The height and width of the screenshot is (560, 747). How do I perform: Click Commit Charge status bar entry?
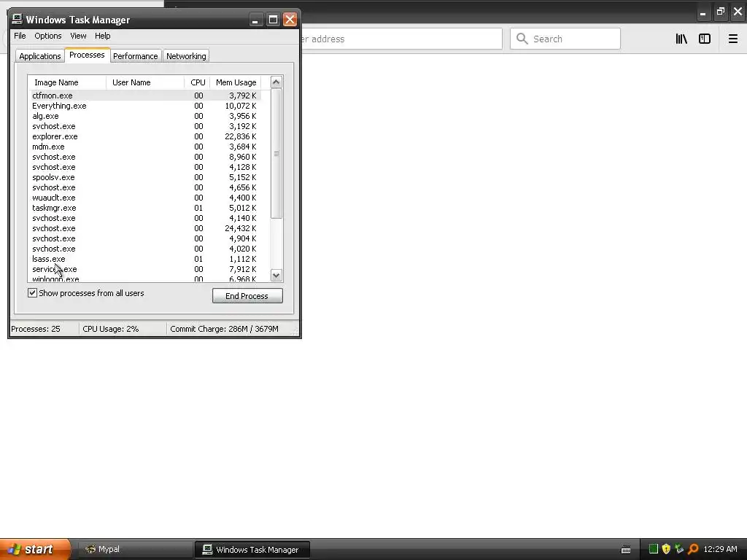pos(224,329)
